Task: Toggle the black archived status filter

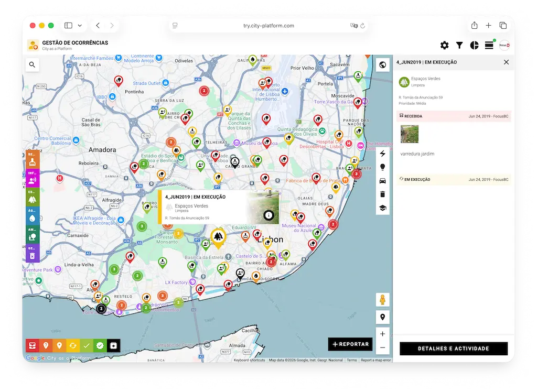Action: [x=114, y=345]
